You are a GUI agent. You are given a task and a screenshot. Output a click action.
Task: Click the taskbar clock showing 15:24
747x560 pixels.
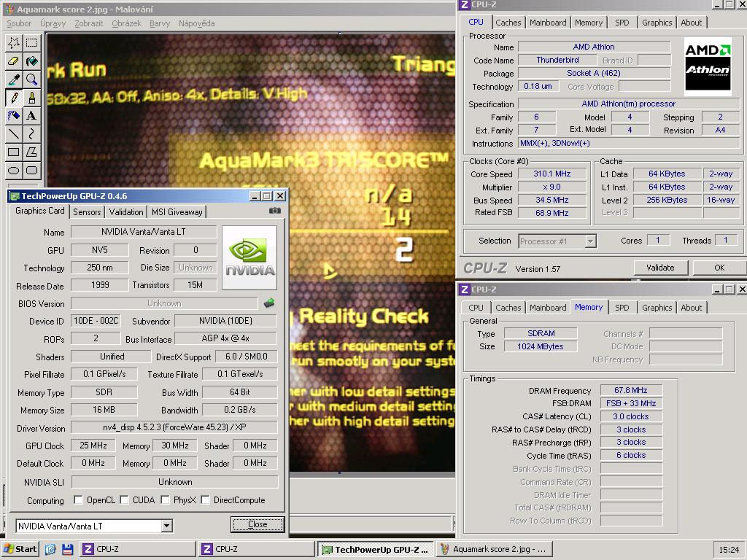point(729,550)
